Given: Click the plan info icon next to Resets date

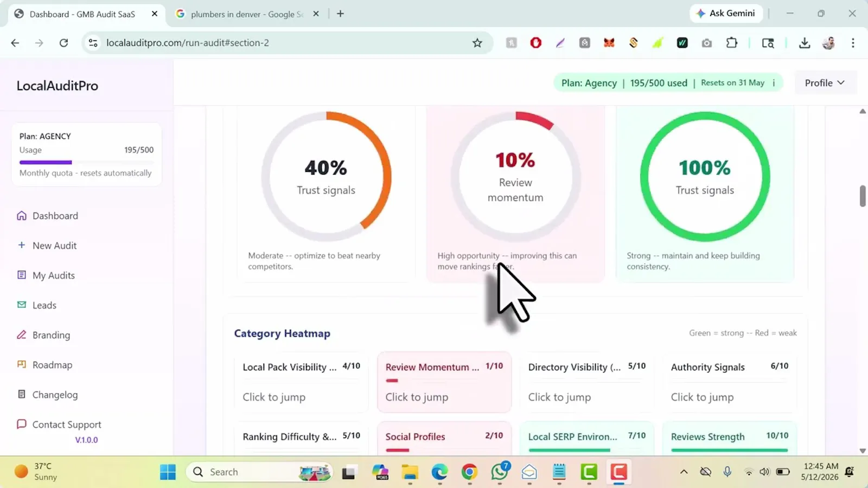Looking at the screenshot, I should 774,83.
